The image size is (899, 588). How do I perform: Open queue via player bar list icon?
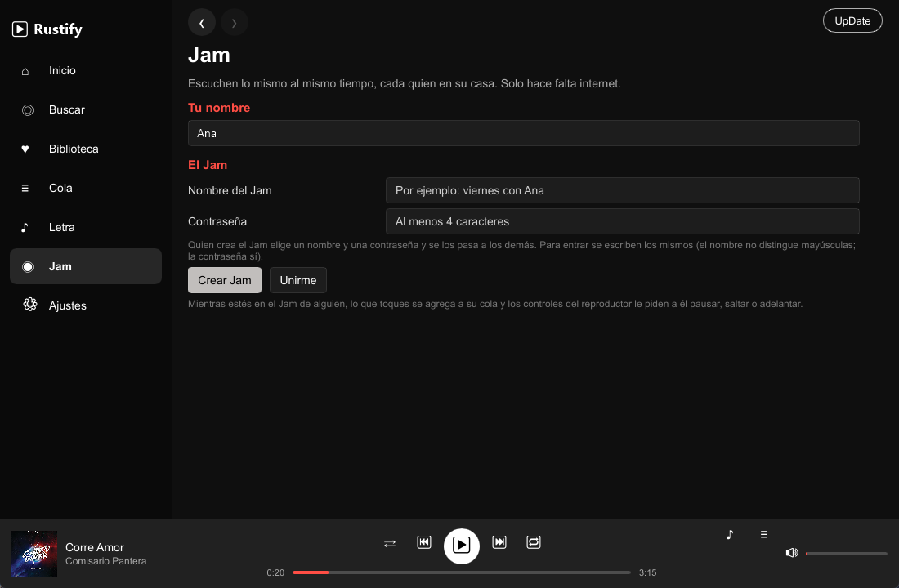pyautogui.click(x=763, y=535)
